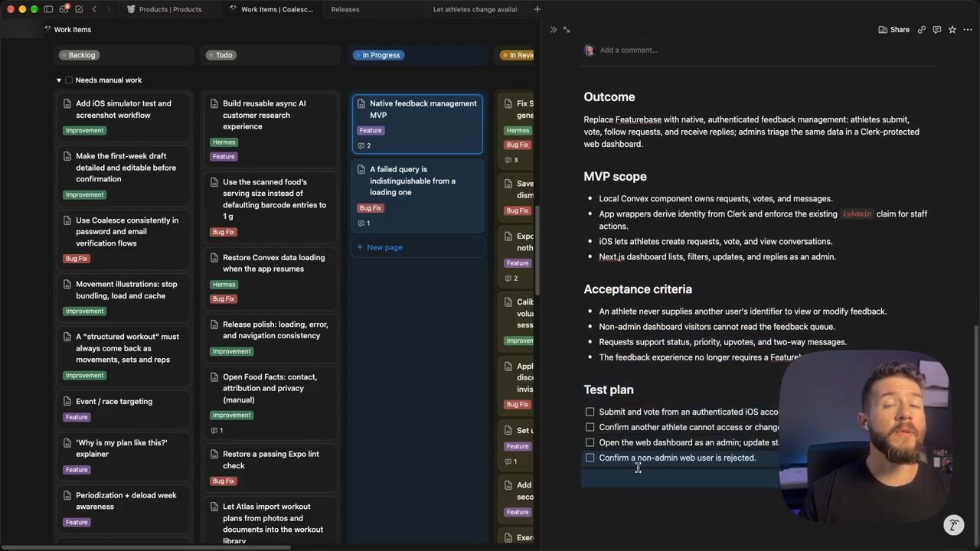
Task: Open the comments panel icon
Action: [937, 30]
